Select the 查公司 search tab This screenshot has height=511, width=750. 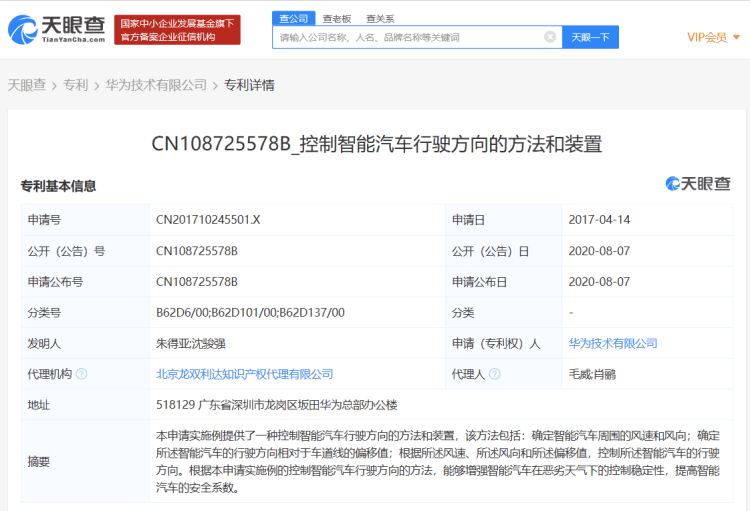(294, 18)
